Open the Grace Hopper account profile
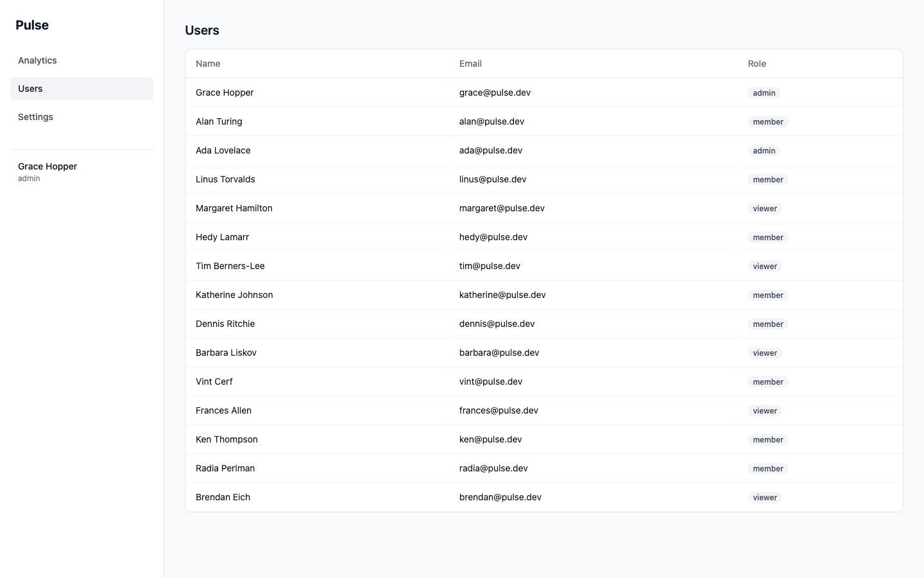Viewport: 924px width, 578px height. [47, 166]
